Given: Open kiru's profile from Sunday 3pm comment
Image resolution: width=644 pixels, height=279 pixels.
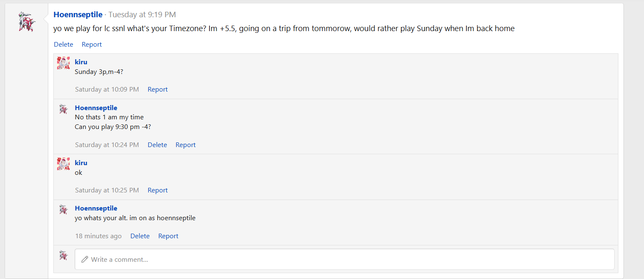Looking at the screenshot, I should (x=81, y=62).
